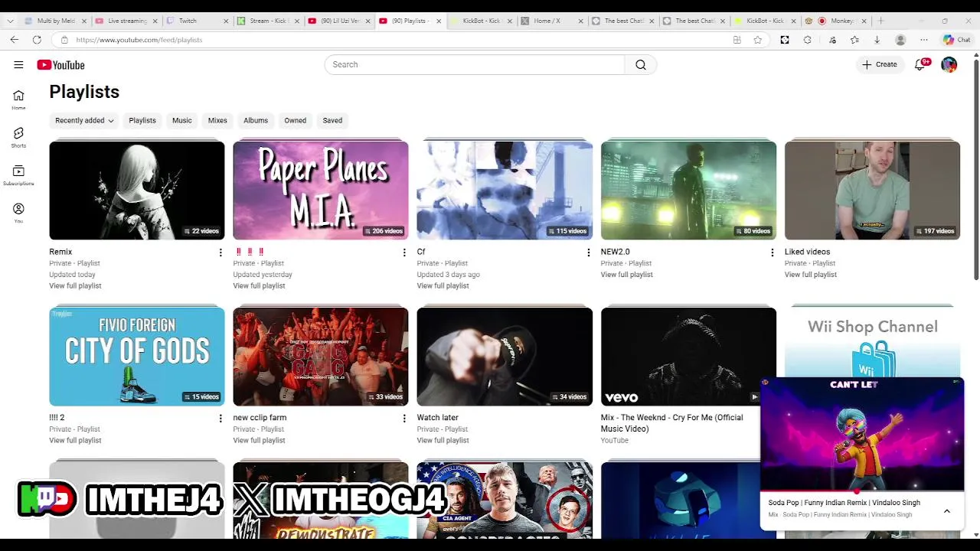View full playlist for Remix

pos(75,286)
